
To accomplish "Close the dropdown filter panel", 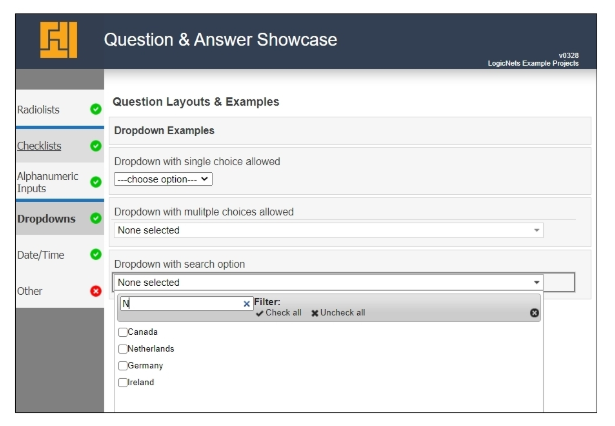I will [534, 313].
